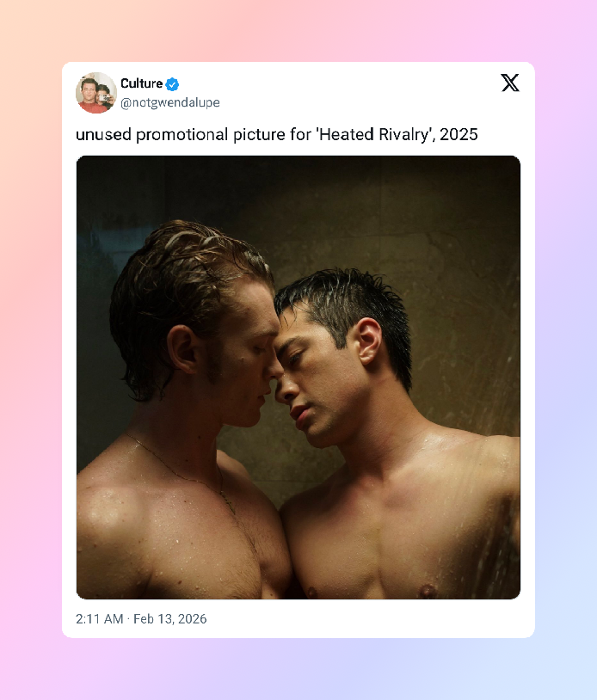Screen dimensions: 597x700
Task: Click the man in red shirt in avatar
Action: click(89, 96)
